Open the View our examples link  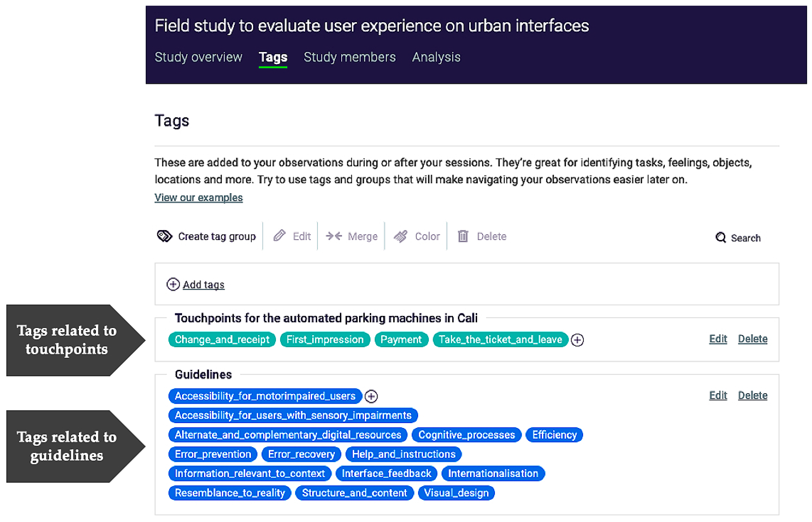199,197
